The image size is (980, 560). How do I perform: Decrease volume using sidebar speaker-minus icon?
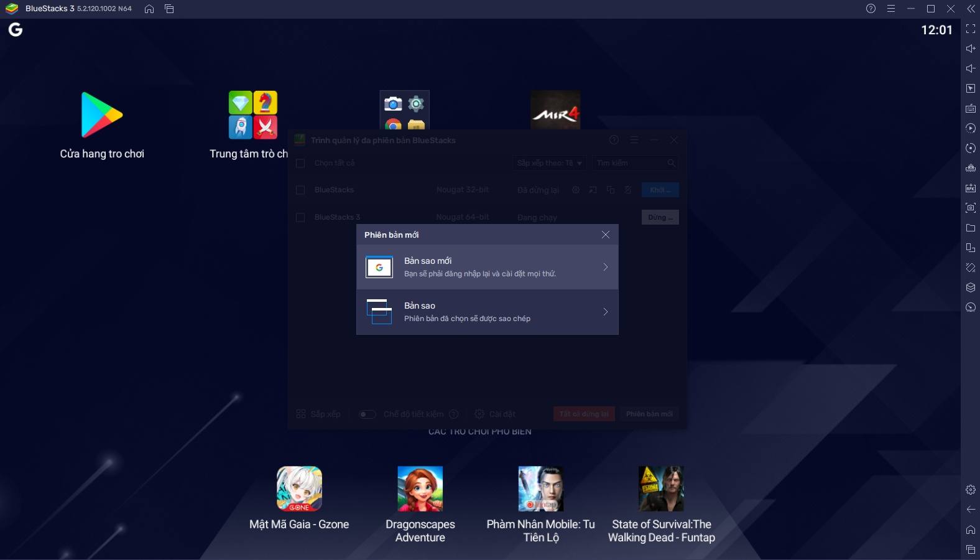[x=970, y=68]
